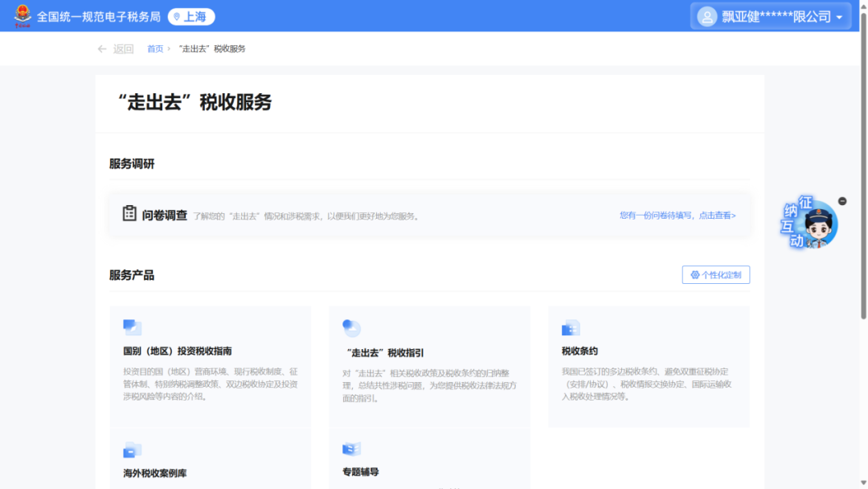
Task: Select the 专题辅导 tutoring icon
Action: pyautogui.click(x=351, y=448)
